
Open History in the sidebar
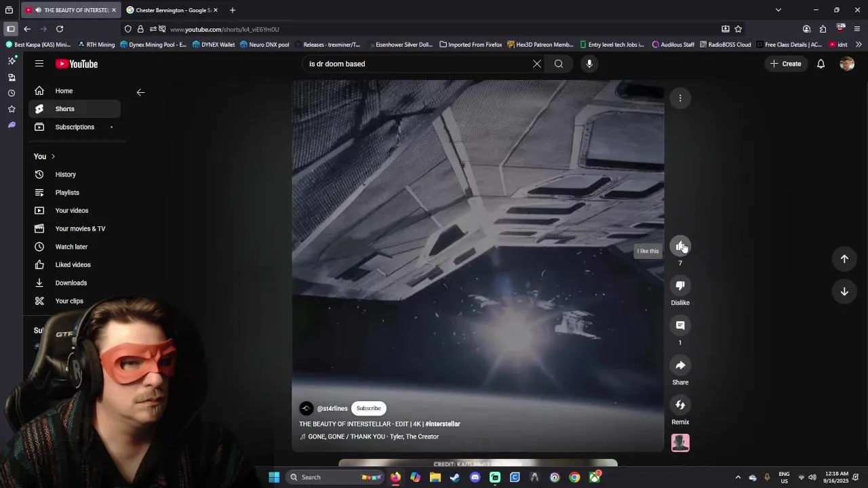75,175
